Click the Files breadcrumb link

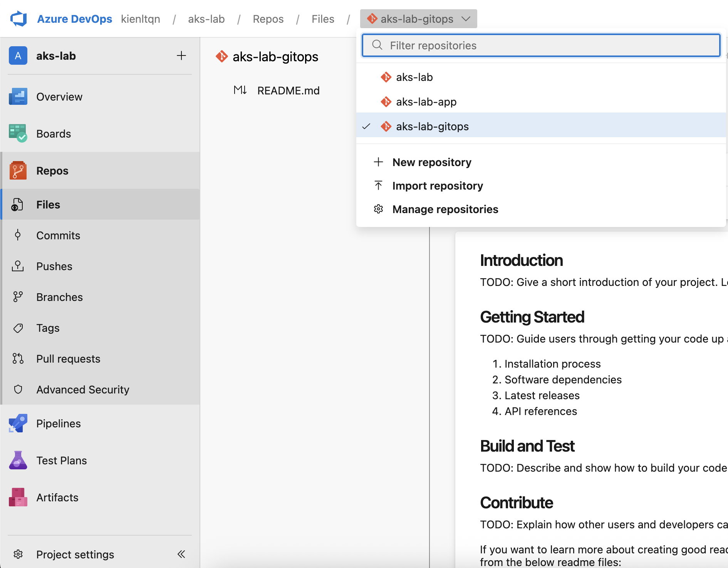click(x=323, y=19)
